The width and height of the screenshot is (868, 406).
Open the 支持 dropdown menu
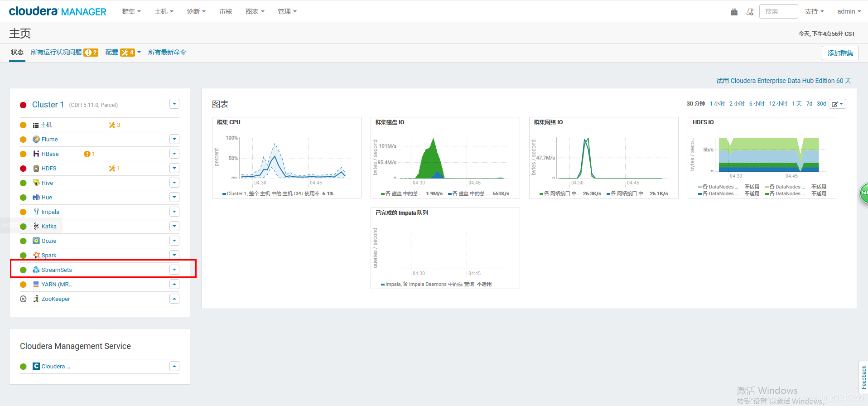815,11
